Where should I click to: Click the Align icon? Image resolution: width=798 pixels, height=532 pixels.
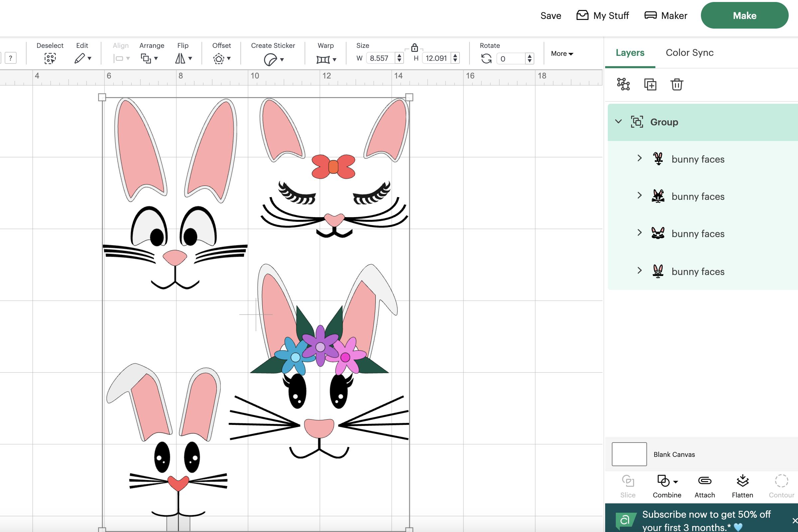(118, 59)
